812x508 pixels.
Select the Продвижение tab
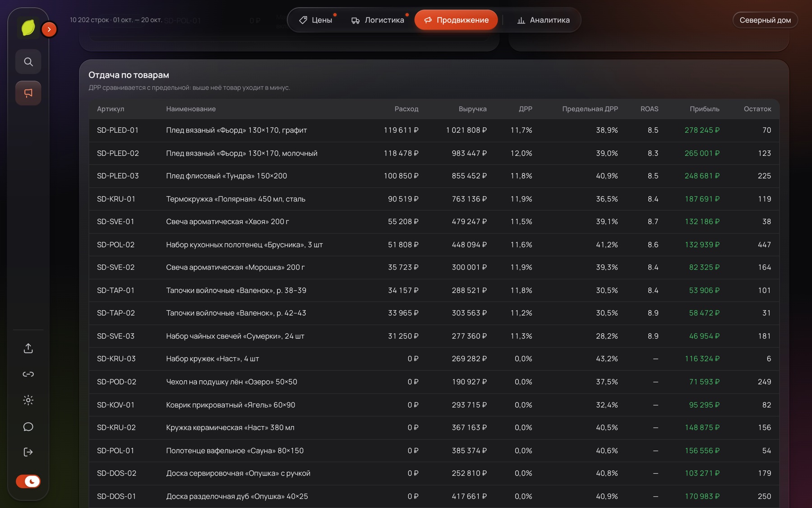pyautogui.click(x=456, y=20)
